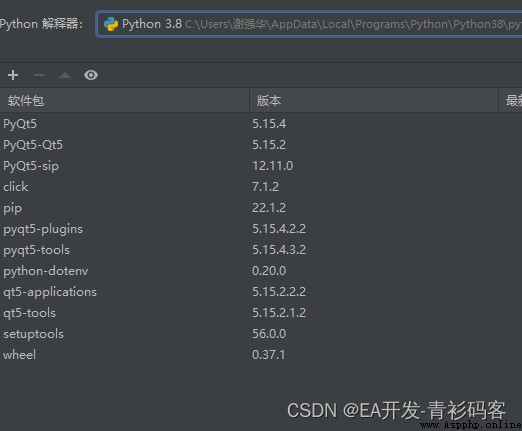Sort by the 版本 column header
This screenshot has width=522, height=431.
(374, 100)
